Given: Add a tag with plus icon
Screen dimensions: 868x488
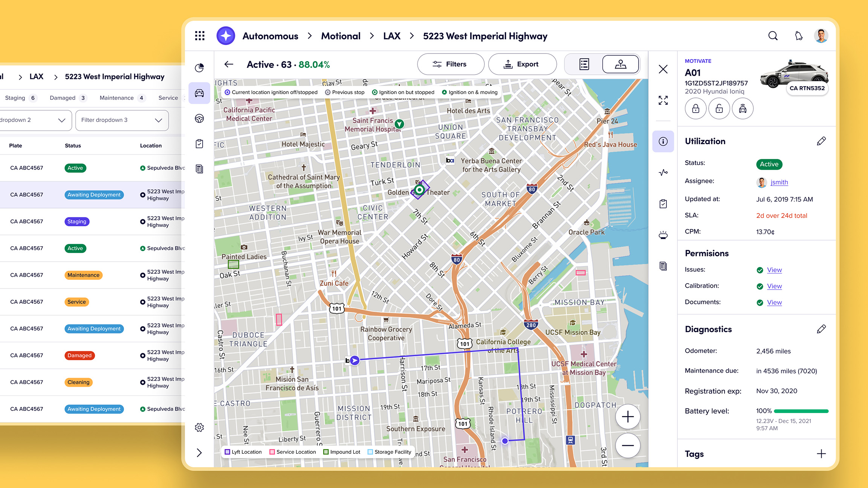Looking at the screenshot, I should [x=821, y=454].
